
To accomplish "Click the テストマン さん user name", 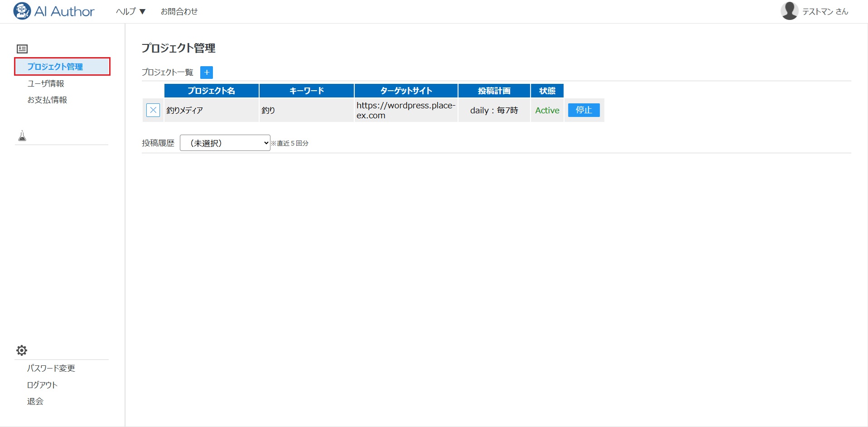I will point(825,11).
